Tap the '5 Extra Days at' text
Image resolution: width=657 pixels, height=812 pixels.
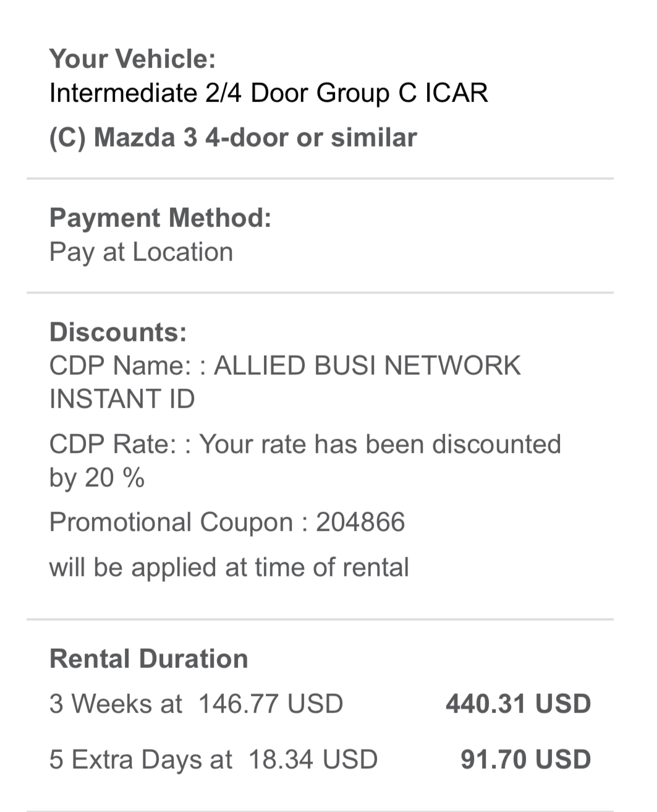[140, 759]
